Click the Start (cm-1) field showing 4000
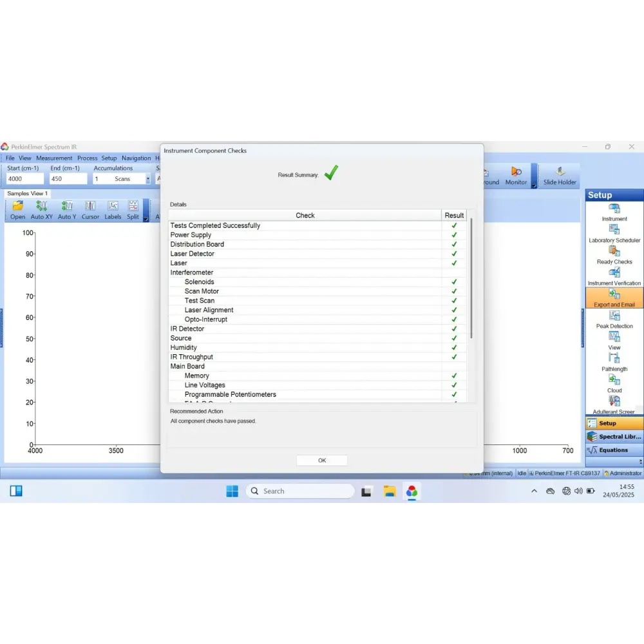The height and width of the screenshot is (644, 644). tap(24, 178)
